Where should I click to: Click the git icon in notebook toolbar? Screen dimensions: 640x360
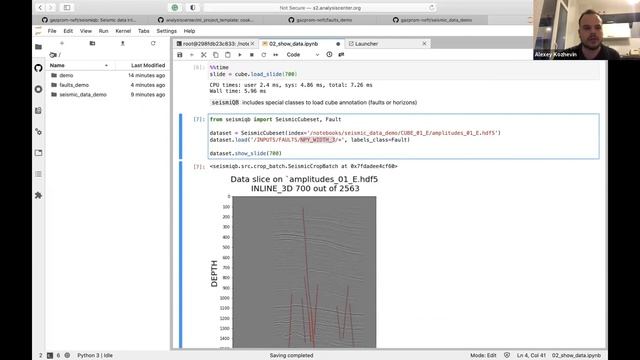[x=341, y=54]
